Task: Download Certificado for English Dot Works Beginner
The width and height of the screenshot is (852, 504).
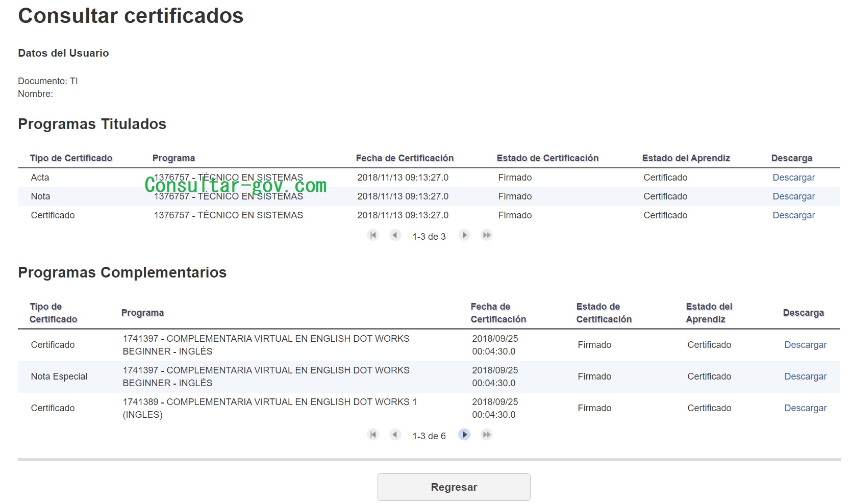Action: pos(805,345)
